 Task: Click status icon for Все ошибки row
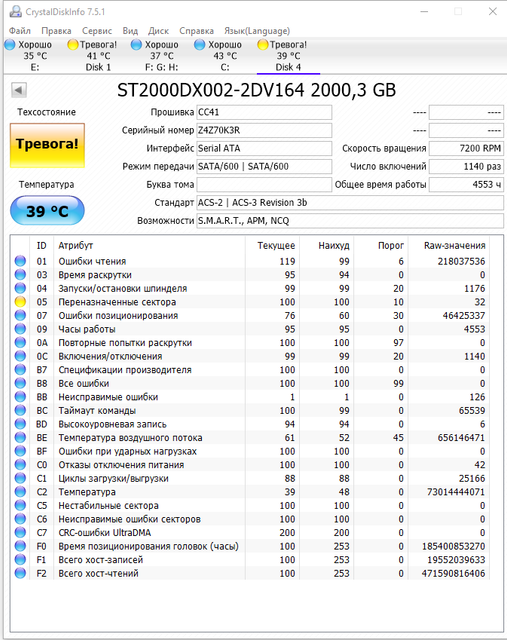point(20,383)
